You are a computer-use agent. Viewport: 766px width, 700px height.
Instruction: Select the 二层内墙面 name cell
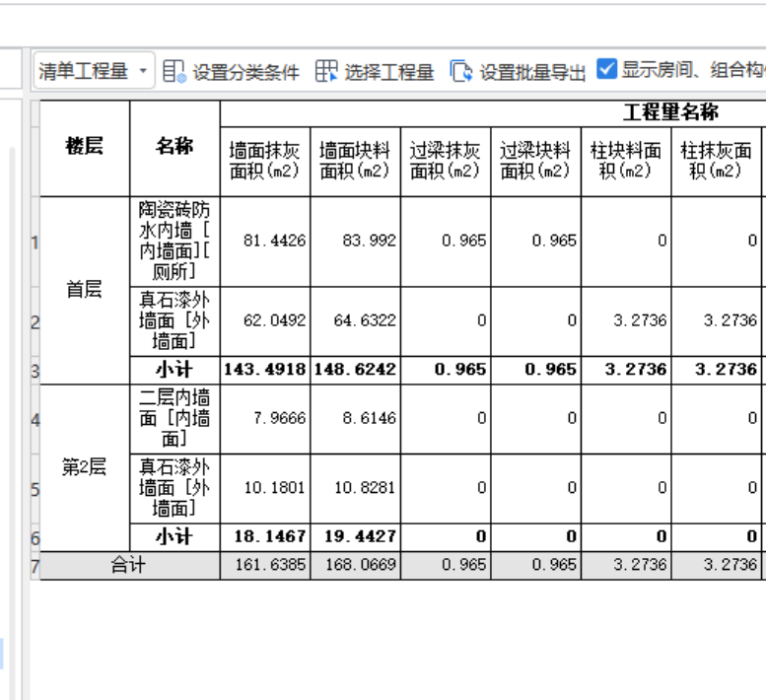click(x=174, y=419)
